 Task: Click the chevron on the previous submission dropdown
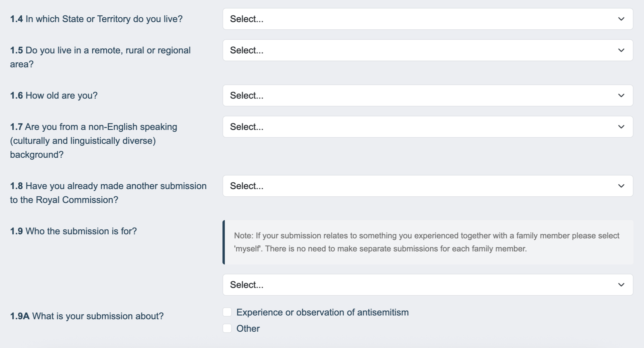point(621,186)
